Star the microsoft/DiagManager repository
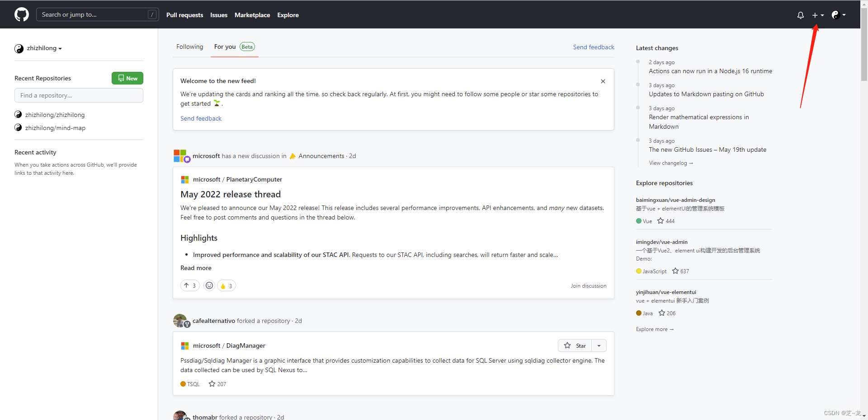Image resolution: width=868 pixels, height=420 pixels. click(575, 345)
